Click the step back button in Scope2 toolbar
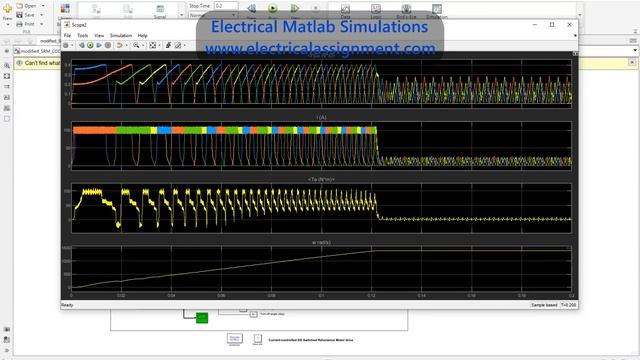Image resolution: width=640 pixels, height=360 pixels. [x=82, y=45]
